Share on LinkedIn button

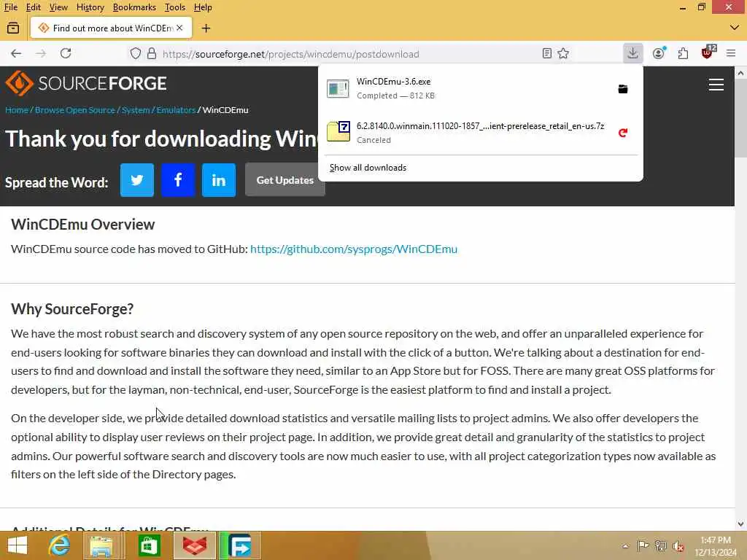click(x=219, y=180)
